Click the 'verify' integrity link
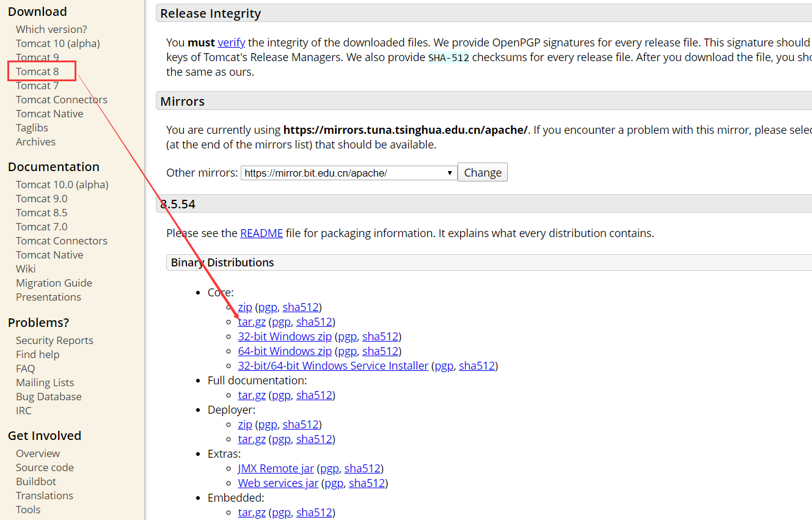The height and width of the screenshot is (520, 812). pos(232,43)
